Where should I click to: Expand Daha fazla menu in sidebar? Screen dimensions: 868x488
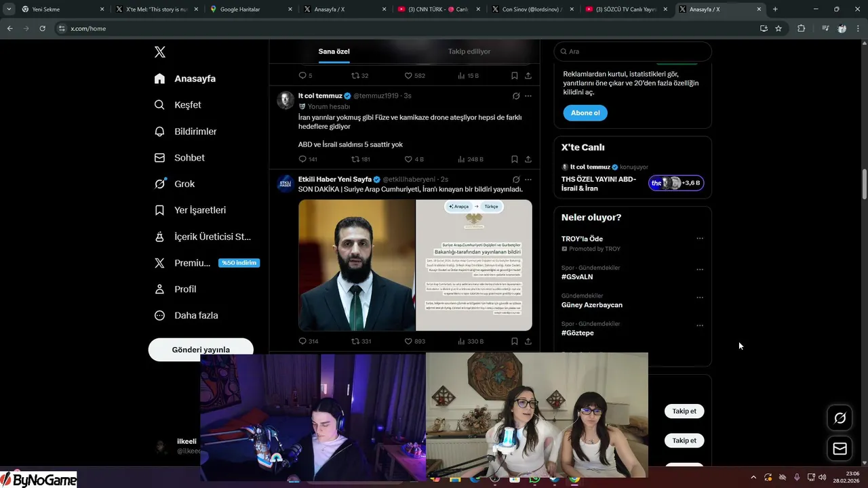(x=186, y=315)
